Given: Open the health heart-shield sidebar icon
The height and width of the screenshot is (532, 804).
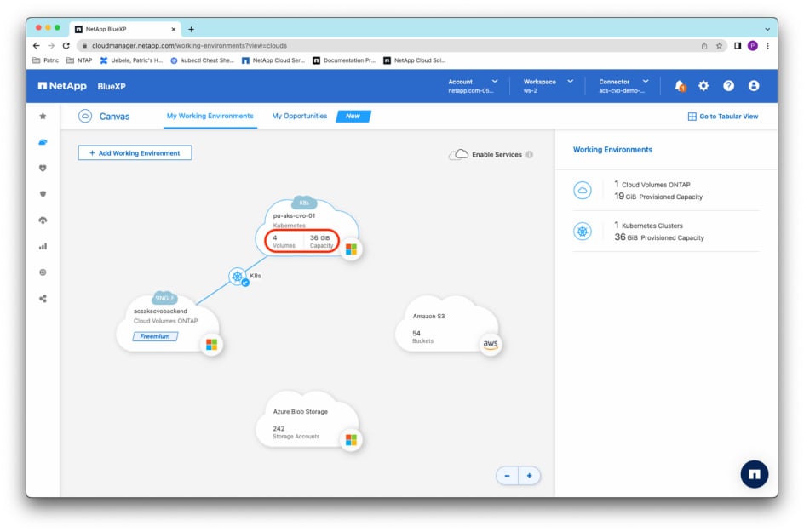Looking at the screenshot, I should (x=43, y=168).
